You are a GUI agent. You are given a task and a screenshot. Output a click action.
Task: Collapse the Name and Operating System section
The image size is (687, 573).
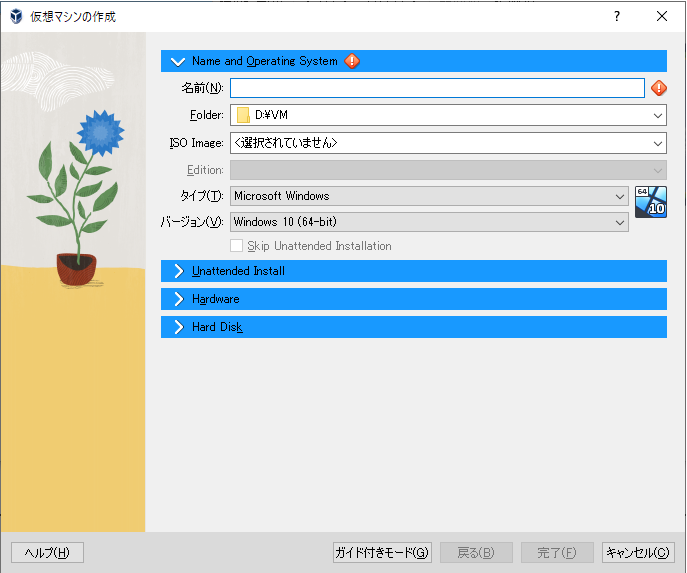point(179,61)
